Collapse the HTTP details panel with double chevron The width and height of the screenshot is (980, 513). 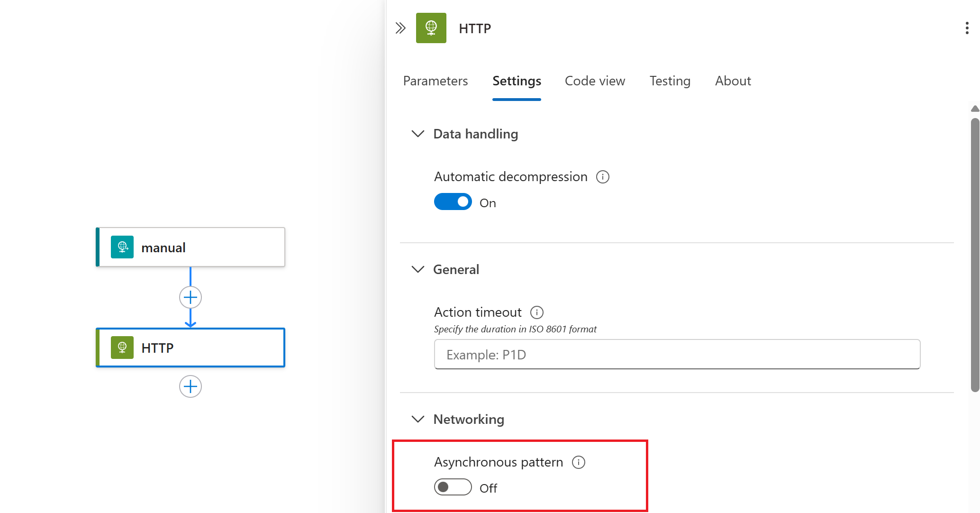(400, 28)
